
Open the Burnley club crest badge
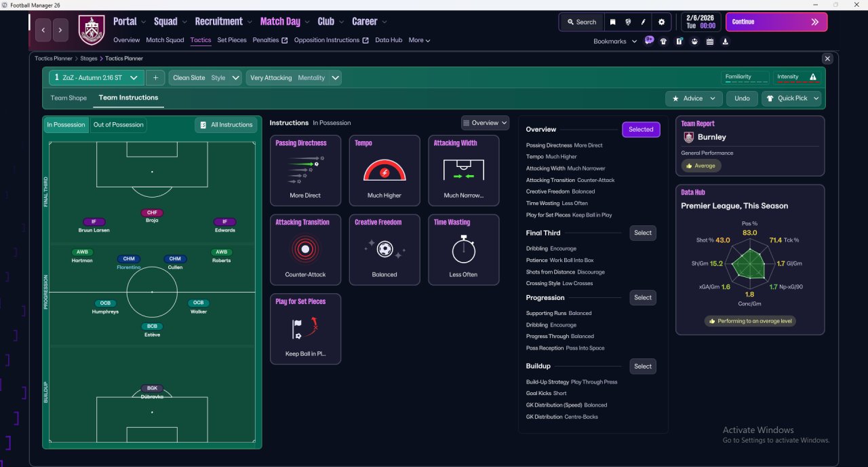[92, 30]
